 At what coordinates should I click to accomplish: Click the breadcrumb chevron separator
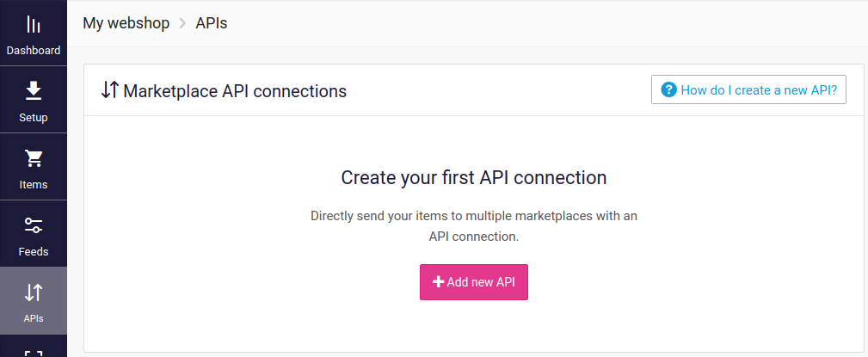[182, 24]
